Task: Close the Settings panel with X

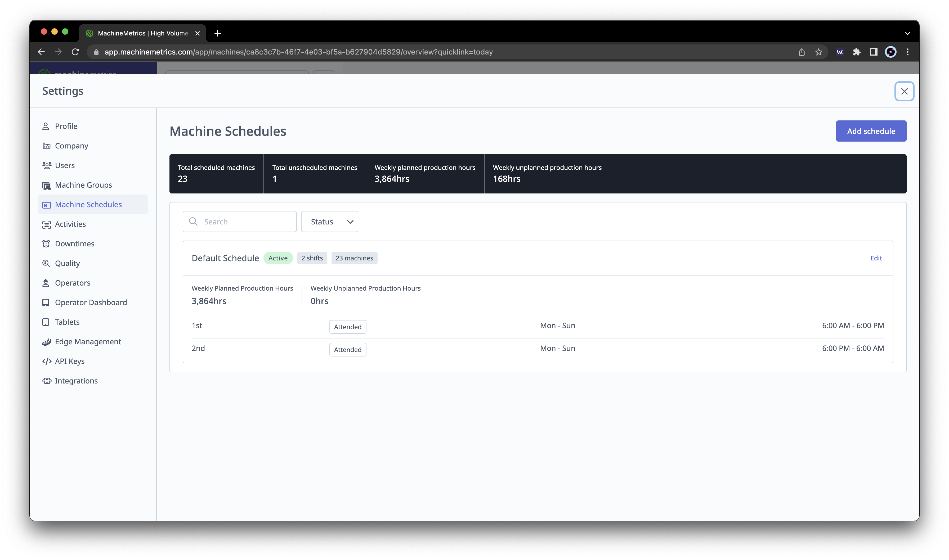Action: tap(904, 91)
